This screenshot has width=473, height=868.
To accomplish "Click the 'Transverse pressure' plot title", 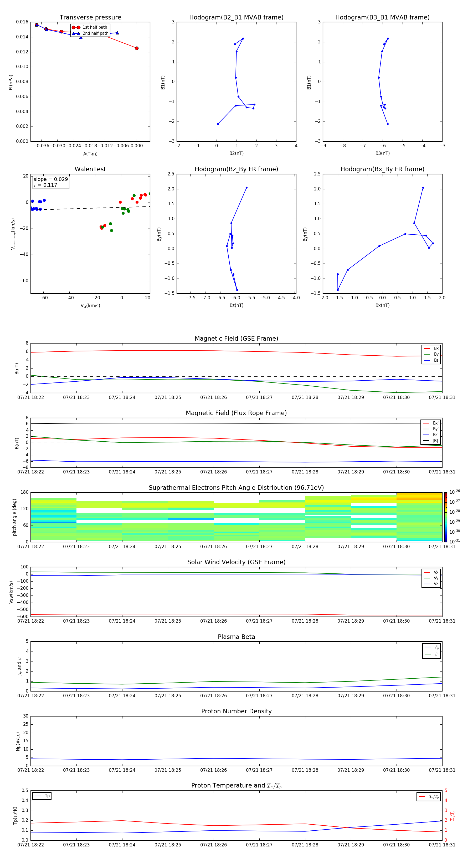I will pos(90,18).
